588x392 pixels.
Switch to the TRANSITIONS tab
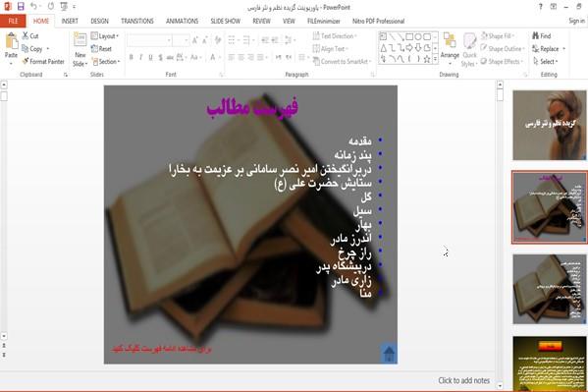[x=136, y=21]
